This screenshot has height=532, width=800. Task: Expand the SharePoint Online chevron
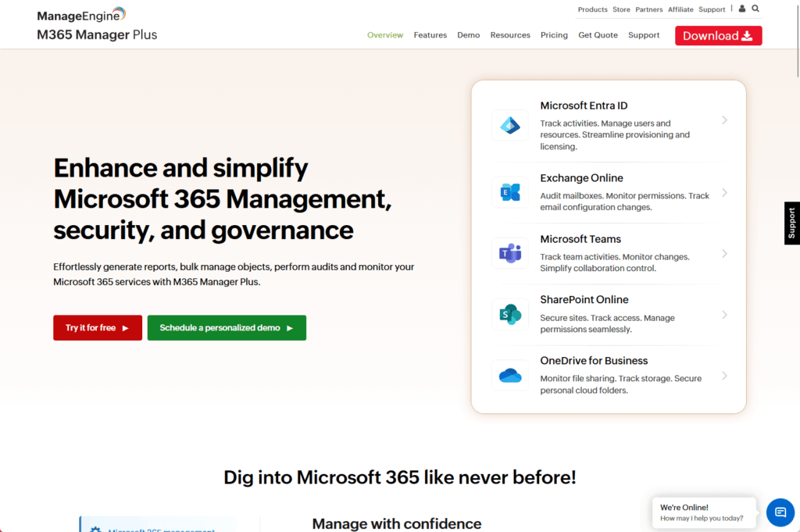click(724, 315)
